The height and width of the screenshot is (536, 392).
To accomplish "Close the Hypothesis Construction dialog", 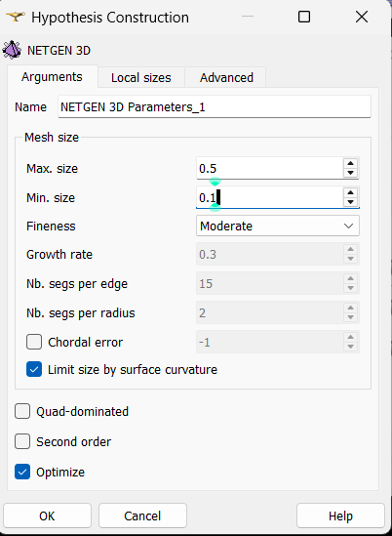I will (361, 17).
